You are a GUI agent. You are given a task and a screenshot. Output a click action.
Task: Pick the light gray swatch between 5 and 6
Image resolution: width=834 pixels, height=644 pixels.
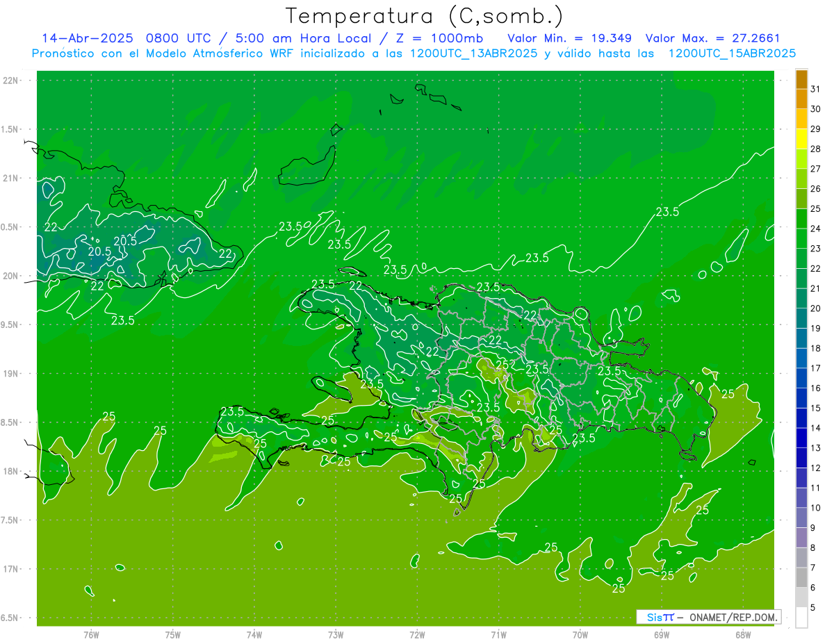pyautogui.click(x=801, y=597)
